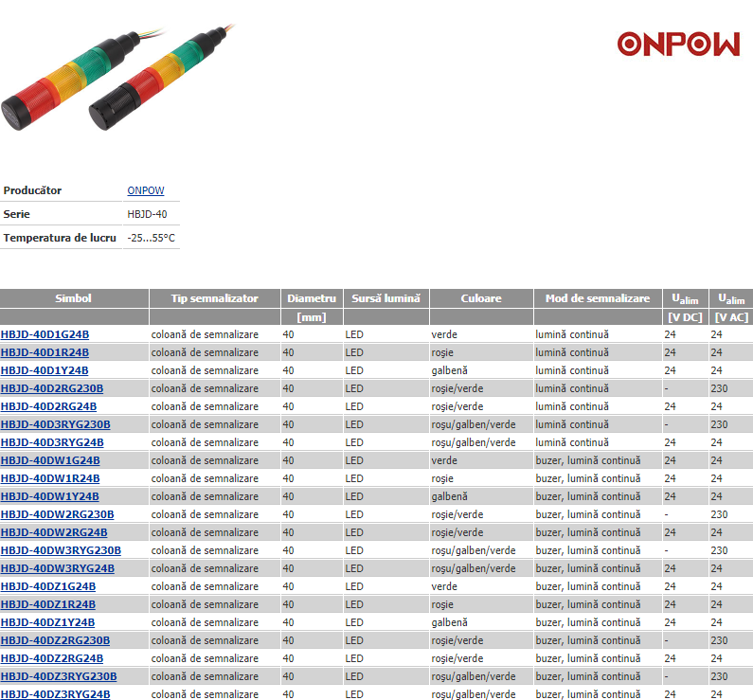Click the Producător label
The width and height of the screenshot is (753, 700).
click(32, 190)
